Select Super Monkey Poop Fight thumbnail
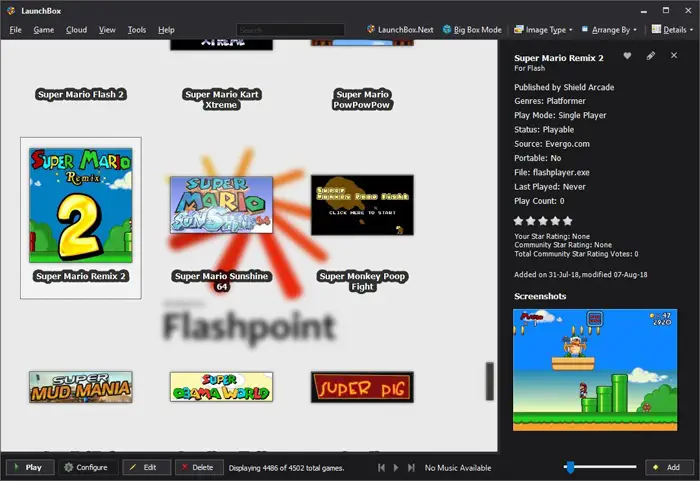Image resolution: width=700 pixels, height=481 pixels. 362,205
